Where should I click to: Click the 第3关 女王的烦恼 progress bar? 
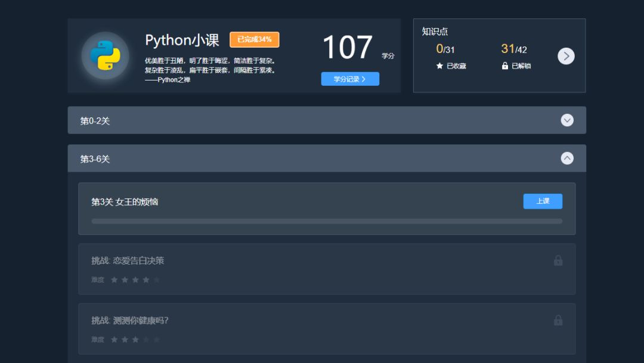(x=327, y=221)
